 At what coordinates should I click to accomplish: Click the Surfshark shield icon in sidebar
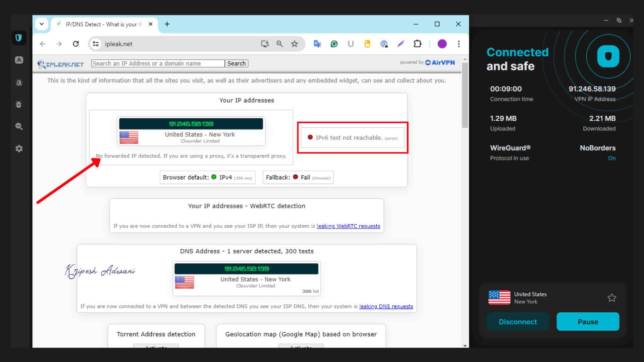click(19, 38)
